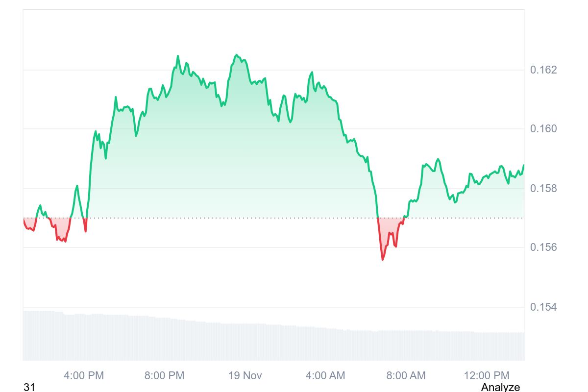Screen dimensions: 588x392
Task: Click the 0.156 price axis label
Action: tap(543, 247)
